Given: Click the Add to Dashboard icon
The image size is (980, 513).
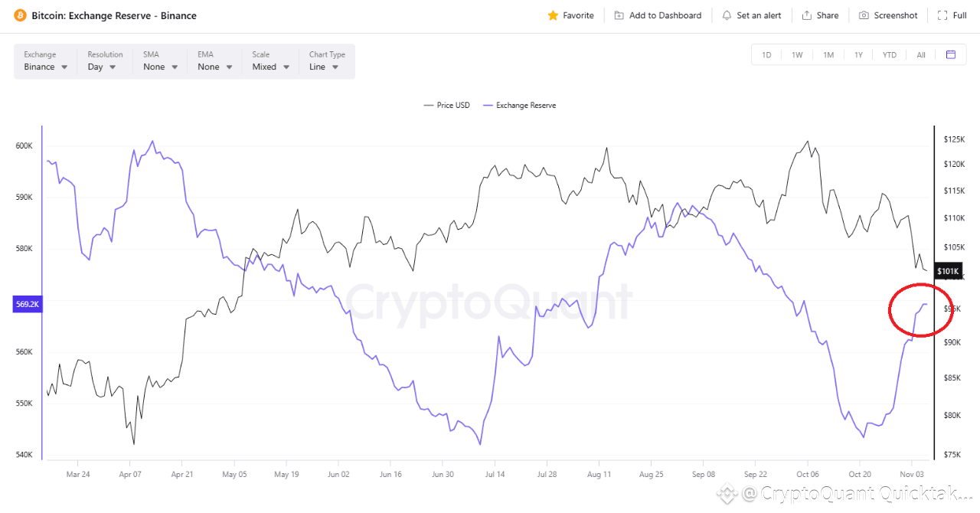Looking at the screenshot, I should point(619,15).
